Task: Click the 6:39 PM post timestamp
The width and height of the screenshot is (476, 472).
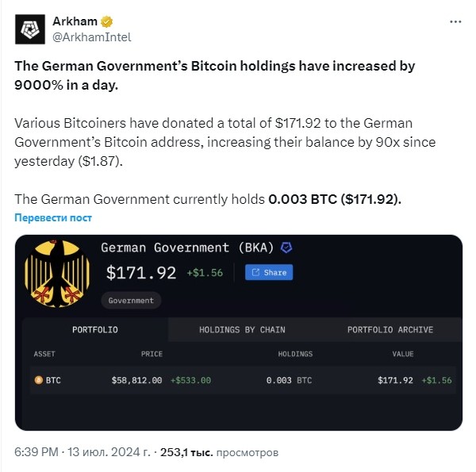Action: click(36, 452)
